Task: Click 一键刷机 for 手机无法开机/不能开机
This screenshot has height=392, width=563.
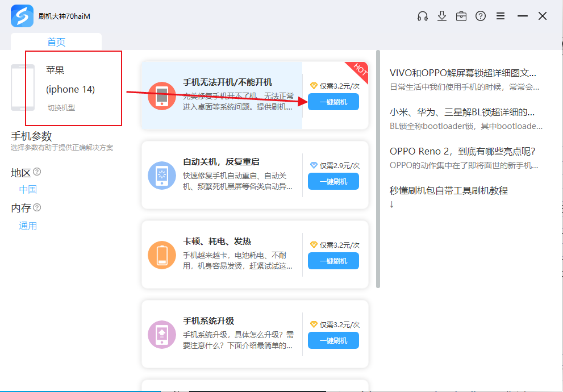Action: tap(333, 102)
